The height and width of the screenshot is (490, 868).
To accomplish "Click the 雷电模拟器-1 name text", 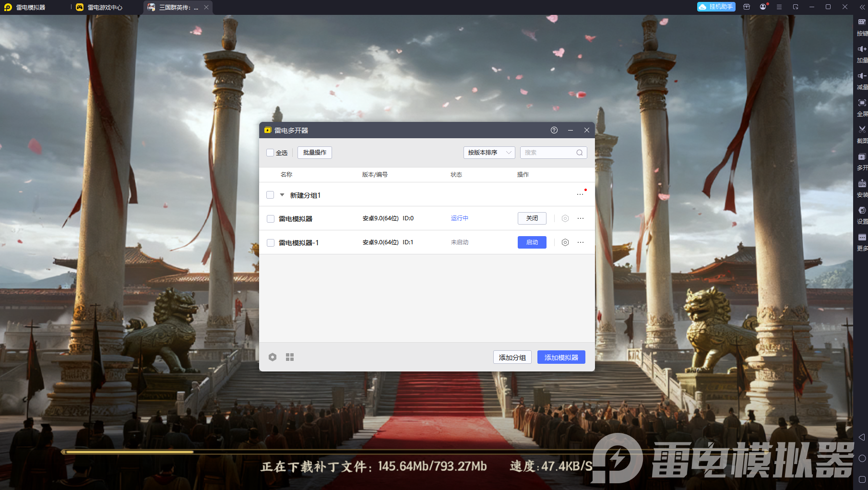I will (x=298, y=243).
